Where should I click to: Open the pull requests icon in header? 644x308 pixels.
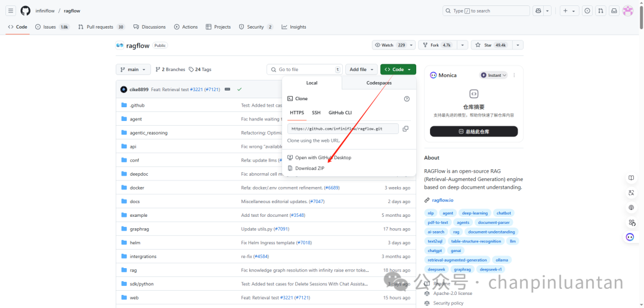(x=601, y=11)
